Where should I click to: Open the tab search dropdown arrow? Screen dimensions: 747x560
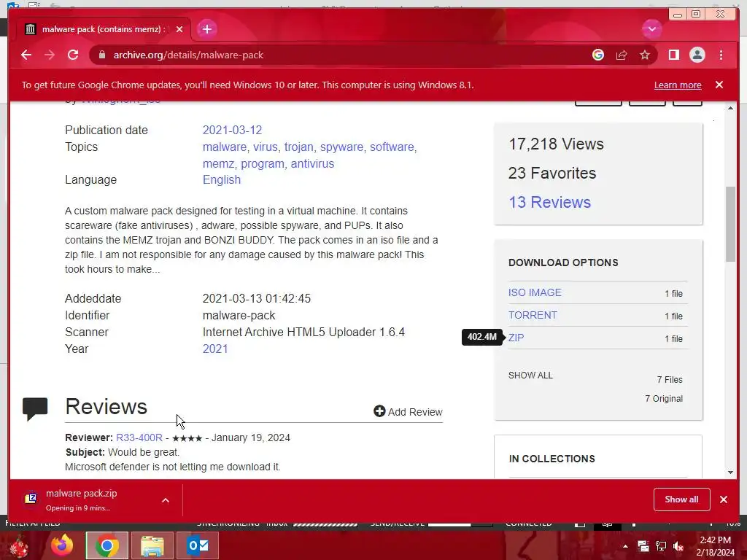651,29
